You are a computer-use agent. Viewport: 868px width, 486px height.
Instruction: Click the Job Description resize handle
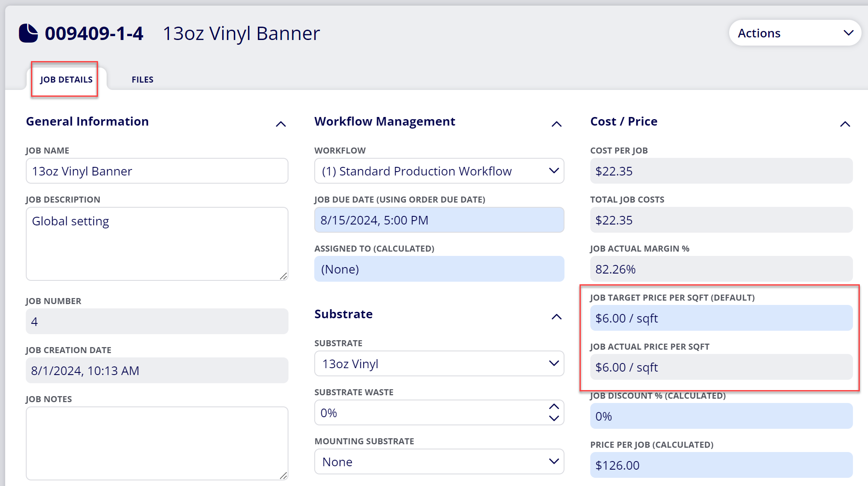pyautogui.click(x=283, y=276)
